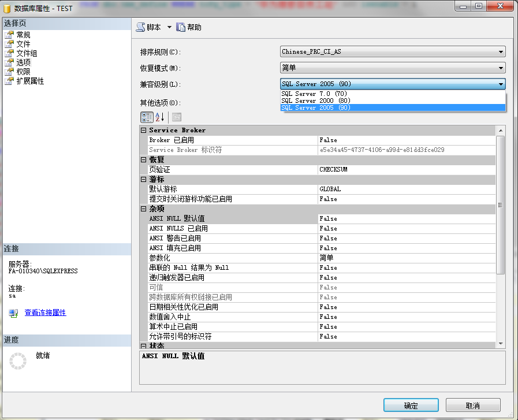The height and width of the screenshot is (420, 518).
Task: Select the 允许带引号的标识符 row
Action: (322, 336)
